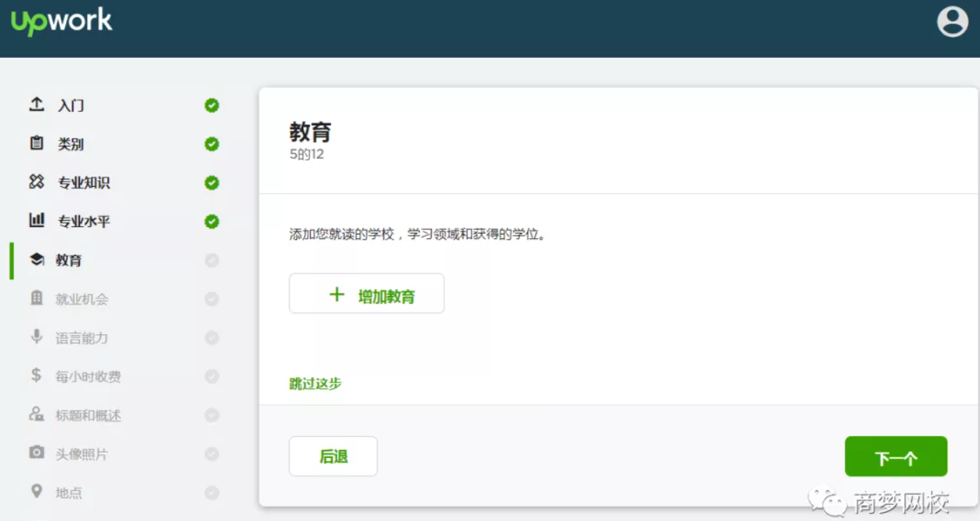Click the 教育 page heading

311,132
